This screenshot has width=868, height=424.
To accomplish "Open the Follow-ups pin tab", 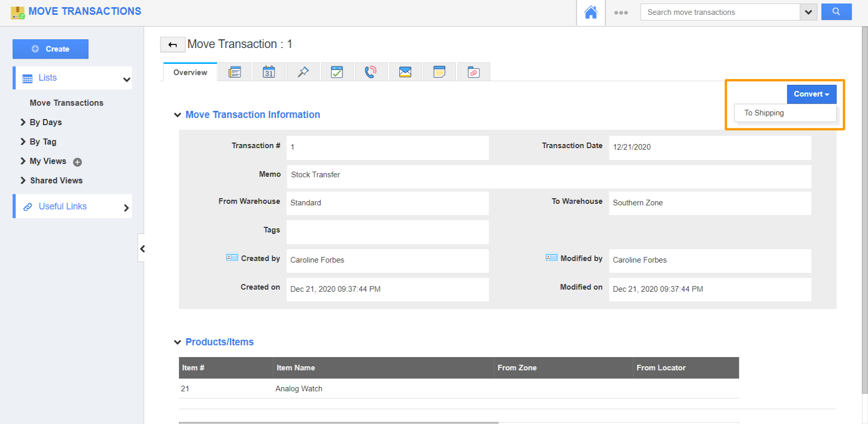I will tap(303, 72).
